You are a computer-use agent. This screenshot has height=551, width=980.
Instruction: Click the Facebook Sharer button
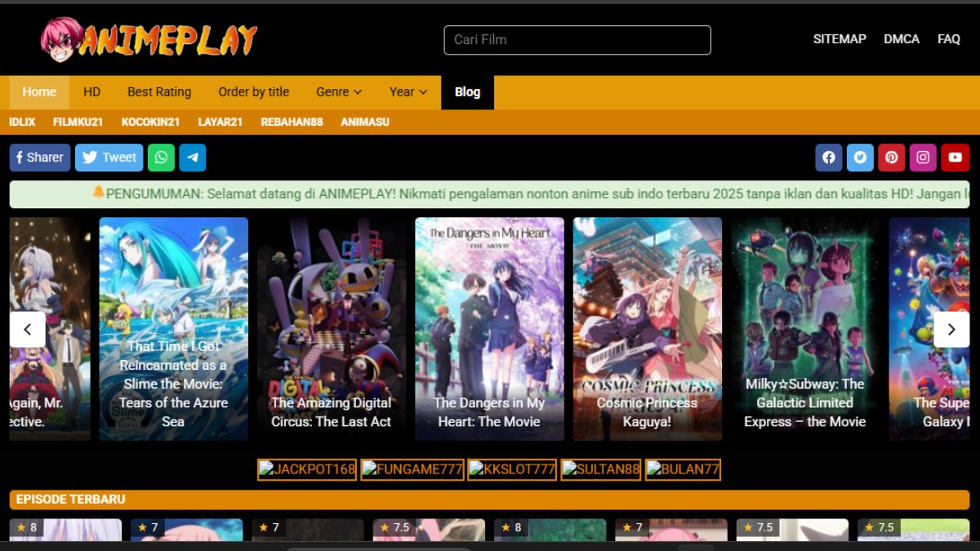(x=40, y=158)
